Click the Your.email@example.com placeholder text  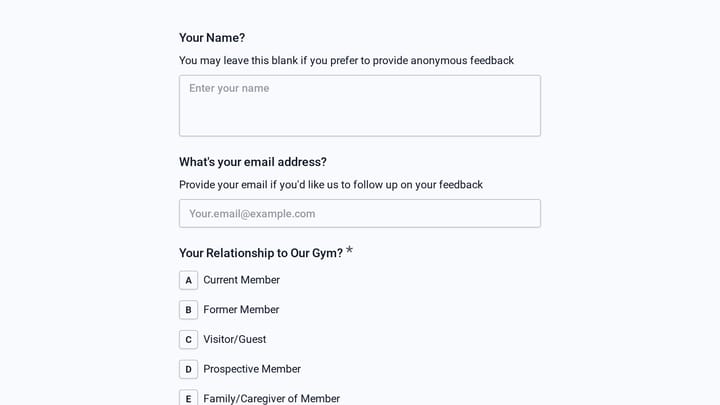[252, 214]
